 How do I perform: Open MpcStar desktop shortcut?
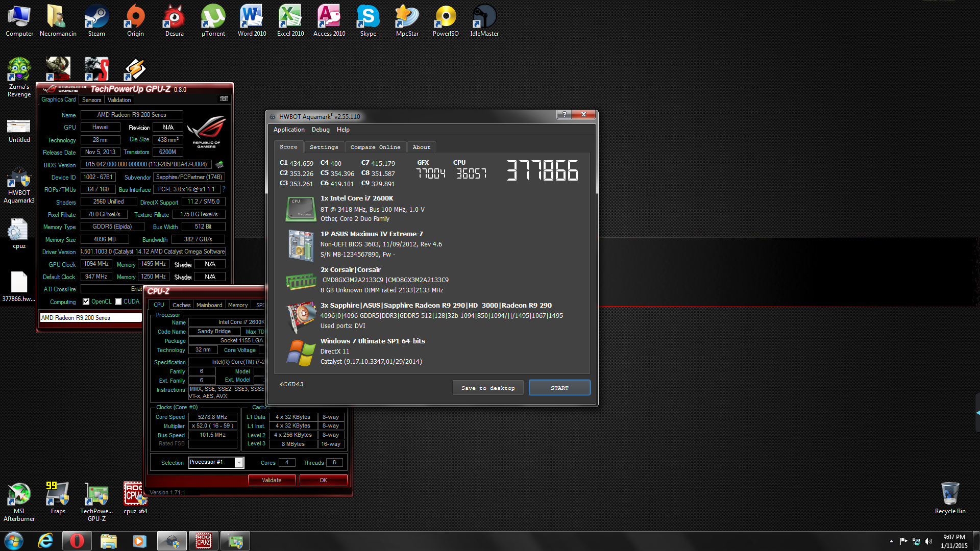coord(407,21)
